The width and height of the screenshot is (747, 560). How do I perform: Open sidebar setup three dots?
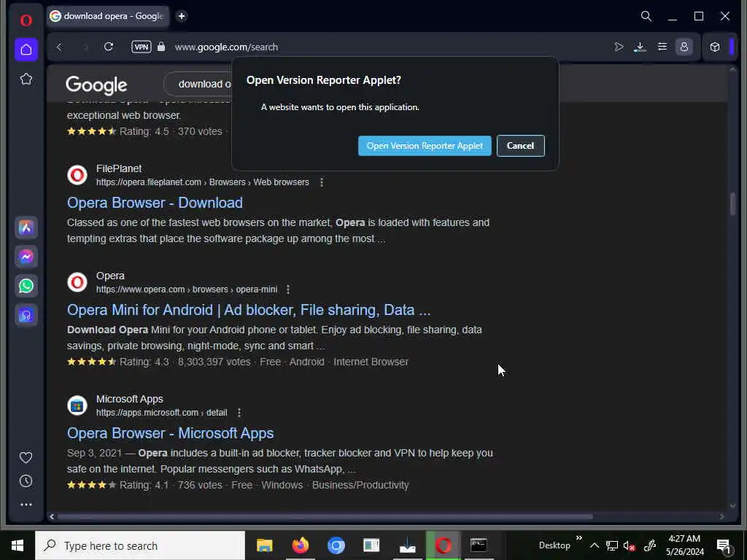click(26, 505)
